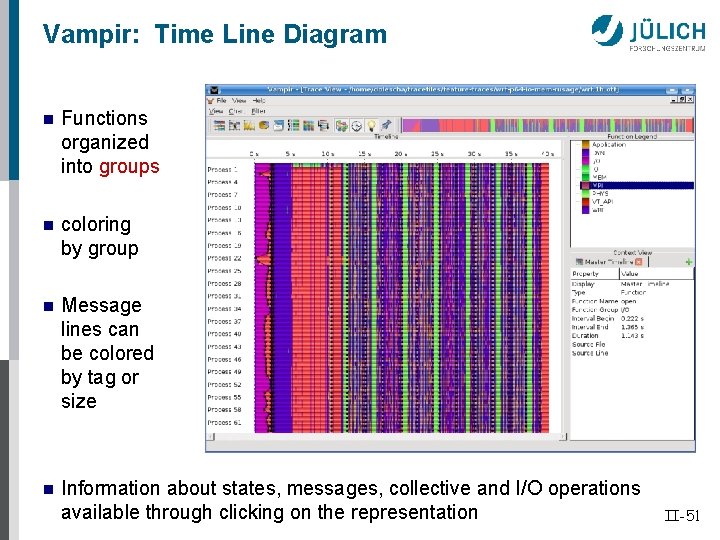The width and height of the screenshot is (720, 540).
Task: Open the File menu
Action: coord(221,101)
